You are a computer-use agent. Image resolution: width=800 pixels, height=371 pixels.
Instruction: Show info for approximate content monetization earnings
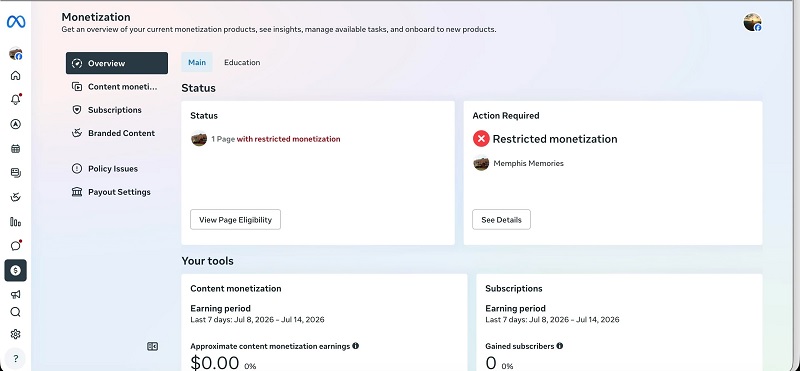point(356,345)
